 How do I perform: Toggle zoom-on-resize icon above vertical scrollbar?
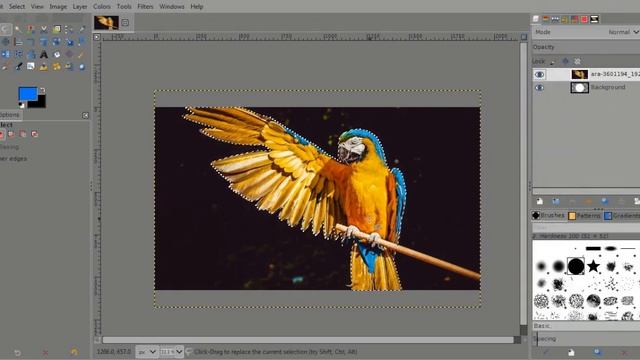pyautogui.click(x=524, y=37)
